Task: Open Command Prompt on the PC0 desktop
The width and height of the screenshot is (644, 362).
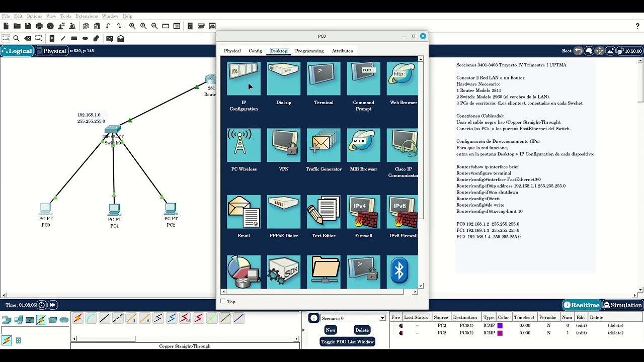Action: point(363,78)
